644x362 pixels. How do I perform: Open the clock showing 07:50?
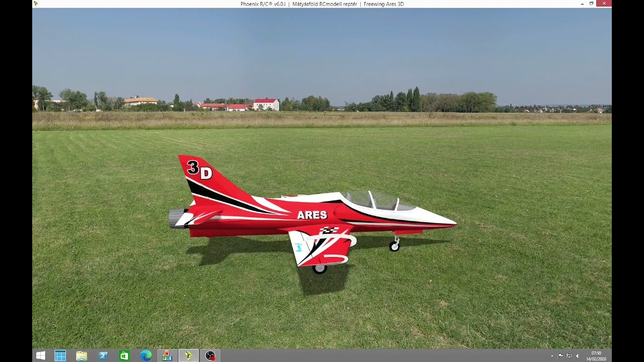pos(596,355)
